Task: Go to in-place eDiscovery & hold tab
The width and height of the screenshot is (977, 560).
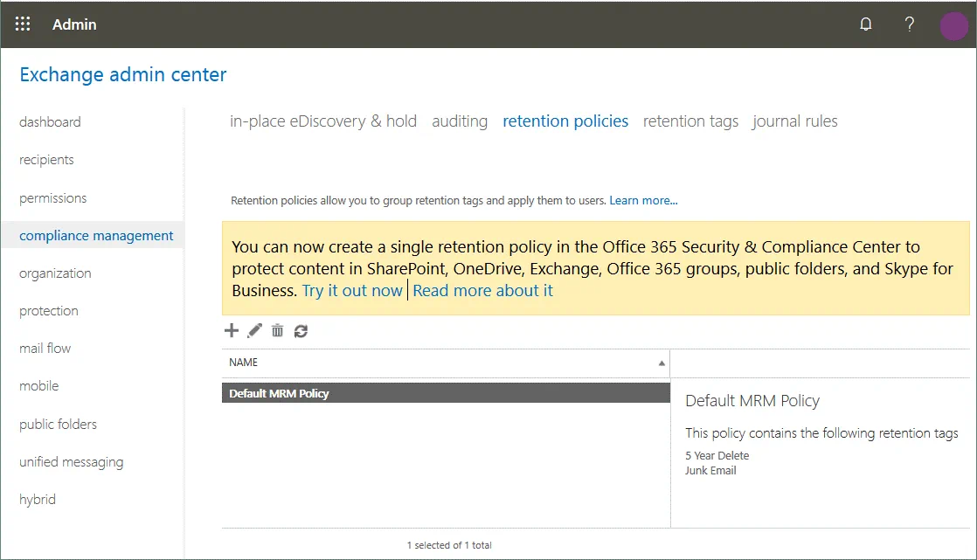Action: [x=323, y=121]
